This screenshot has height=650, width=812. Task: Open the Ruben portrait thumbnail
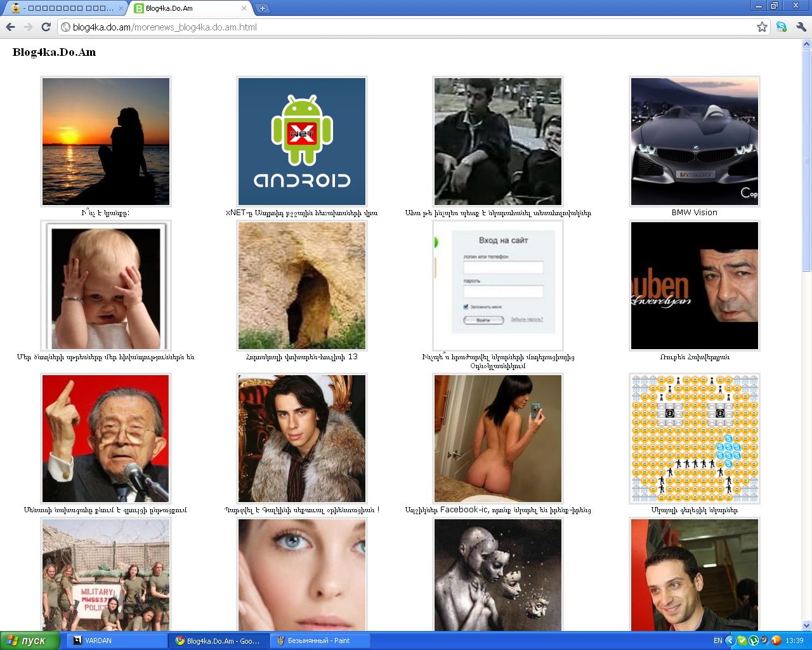pyautogui.click(x=695, y=286)
